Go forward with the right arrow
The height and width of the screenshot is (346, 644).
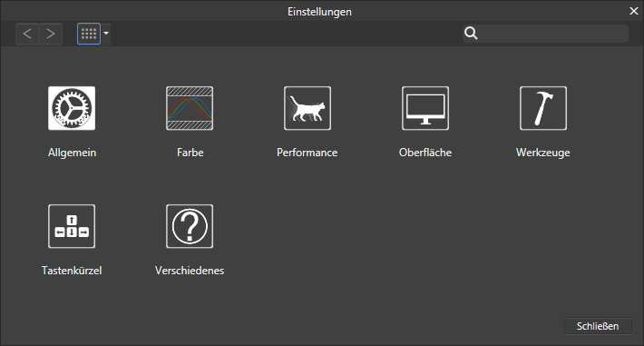tap(51, 34)
